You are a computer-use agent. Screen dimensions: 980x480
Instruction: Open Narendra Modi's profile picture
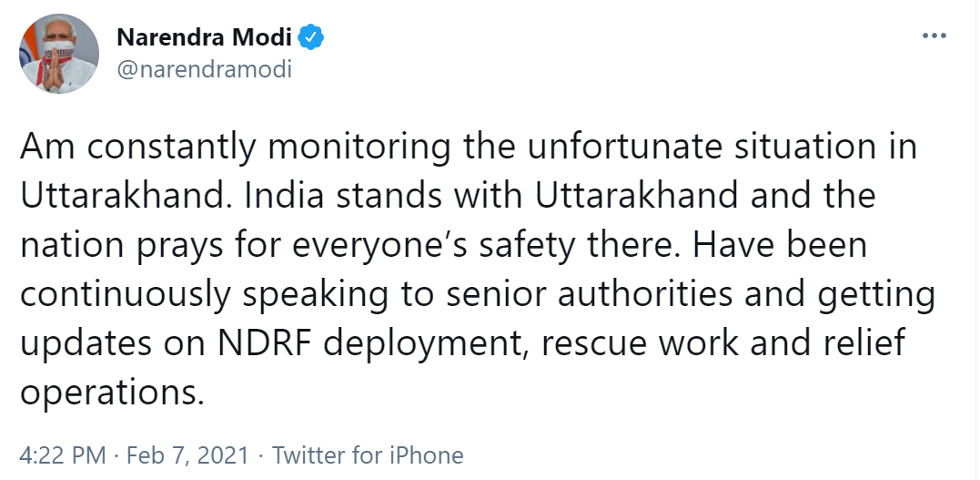59,55
